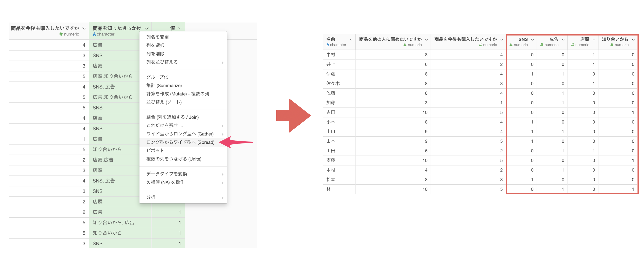Select 並び替え (ソート) menu entry

(x=183, y=102)
